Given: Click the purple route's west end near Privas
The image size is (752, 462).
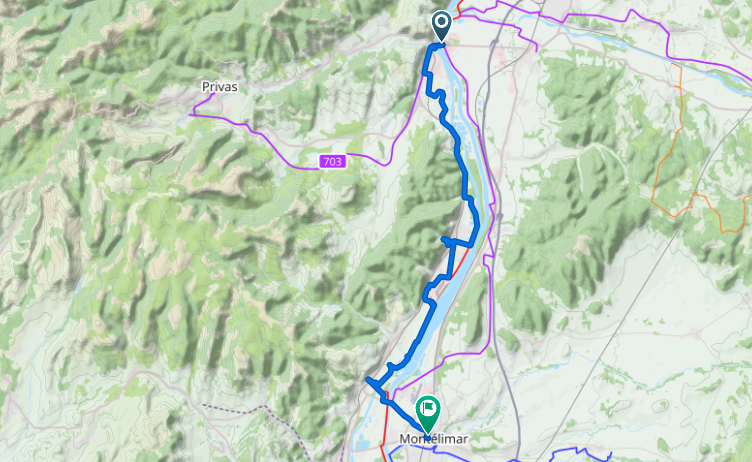Looking at the screenshot, I should click(192, 115).
